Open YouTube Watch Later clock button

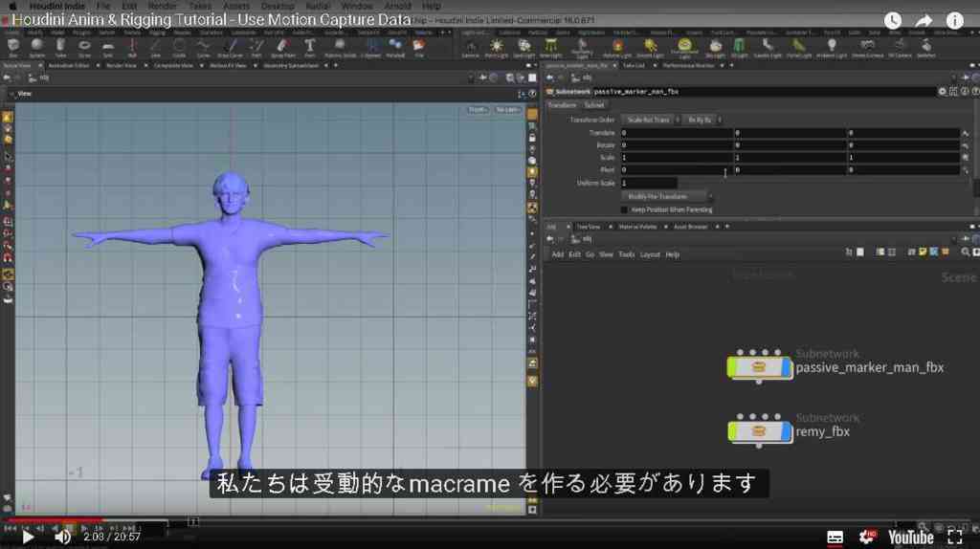[x=893, y=21]
